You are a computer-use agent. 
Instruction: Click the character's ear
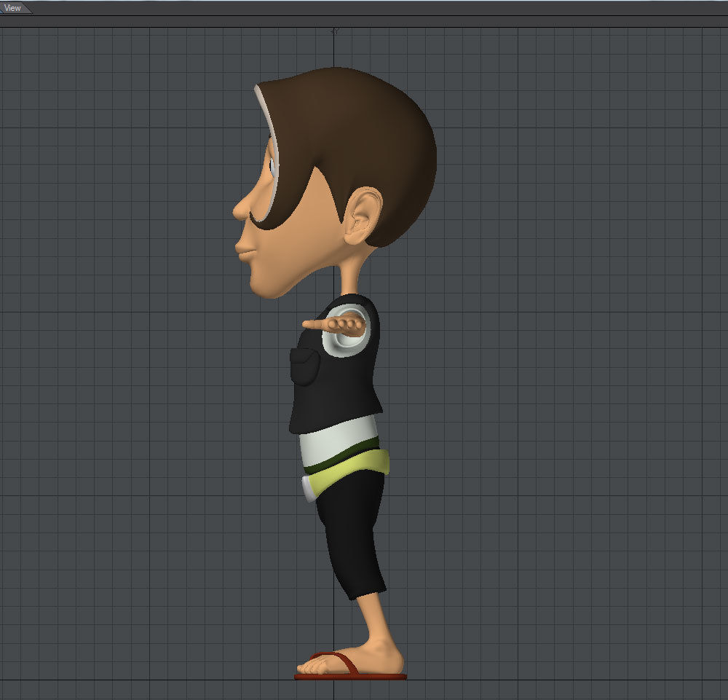363,216
